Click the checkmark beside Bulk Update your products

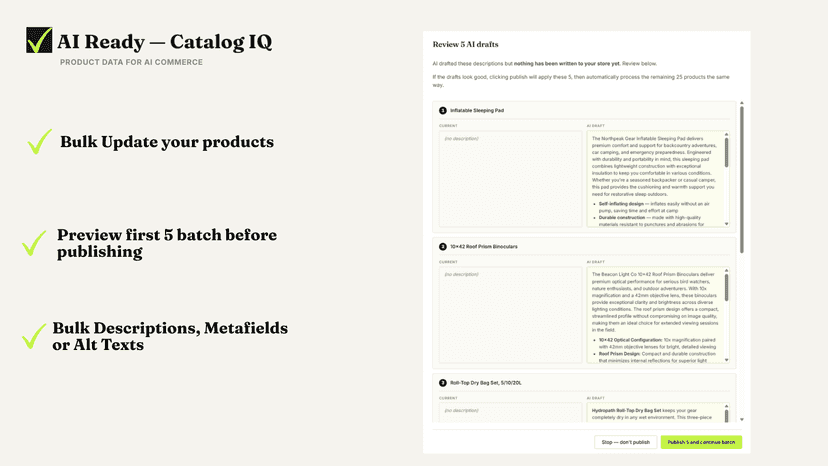[x=40, y=142]
